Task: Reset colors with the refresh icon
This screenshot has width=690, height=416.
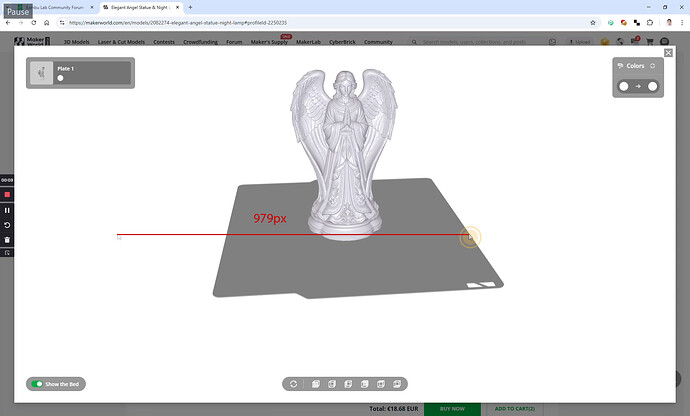Action: click(653, 66)
